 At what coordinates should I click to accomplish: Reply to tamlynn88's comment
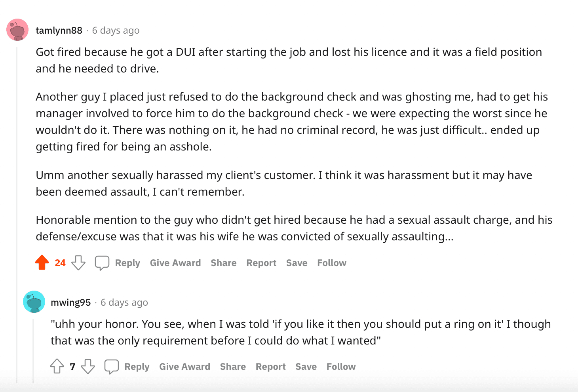127,263
